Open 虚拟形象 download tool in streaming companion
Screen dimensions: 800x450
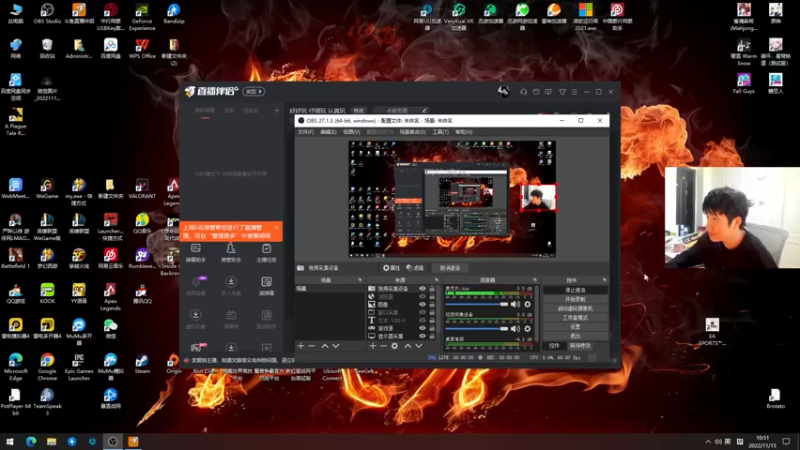point(196,319)
